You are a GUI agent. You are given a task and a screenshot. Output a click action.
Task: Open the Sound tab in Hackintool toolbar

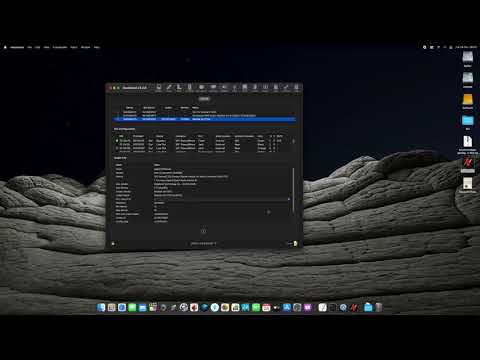224,88
